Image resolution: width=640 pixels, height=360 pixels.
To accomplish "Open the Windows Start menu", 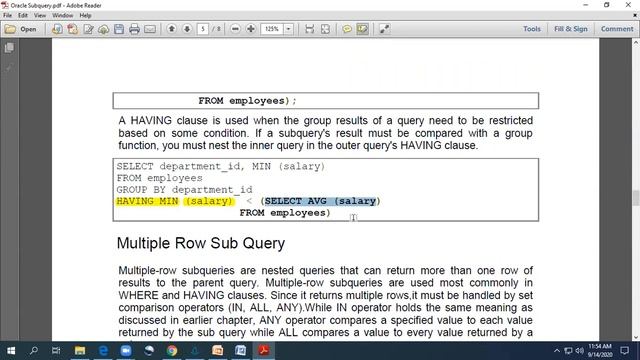I will 11,351.
